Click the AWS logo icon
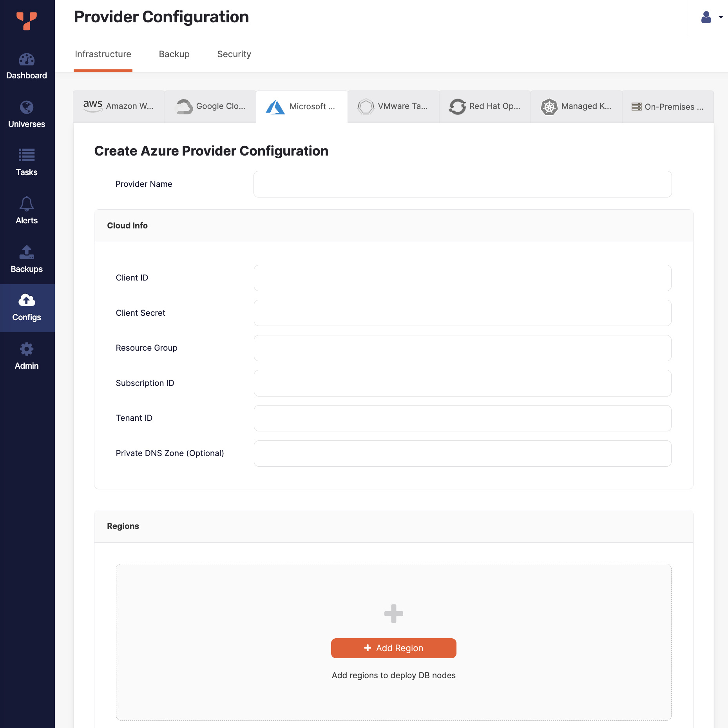The width and height of the screenshot is (728, 728). pyautogui.click(x=93, y=106)
